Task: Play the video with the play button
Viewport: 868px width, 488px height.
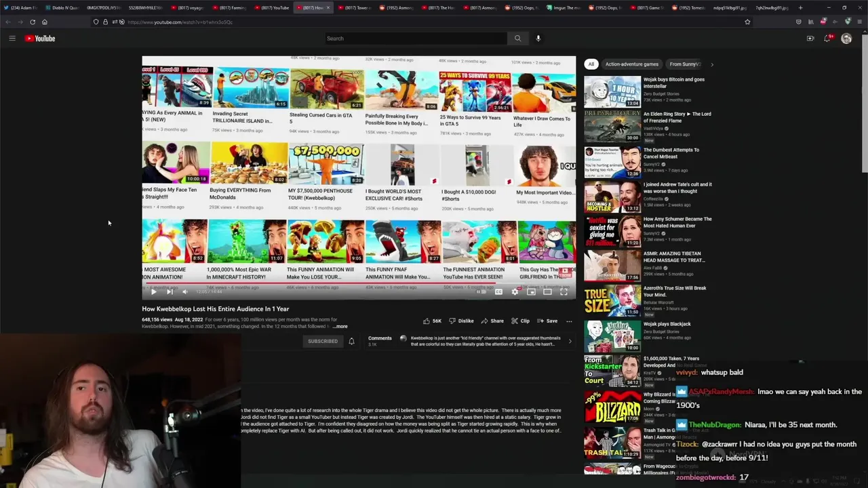Action: point(153,291)
